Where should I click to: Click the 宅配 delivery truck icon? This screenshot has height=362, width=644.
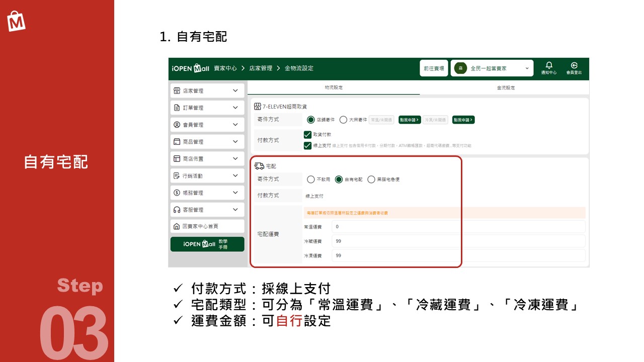point(260,165)
